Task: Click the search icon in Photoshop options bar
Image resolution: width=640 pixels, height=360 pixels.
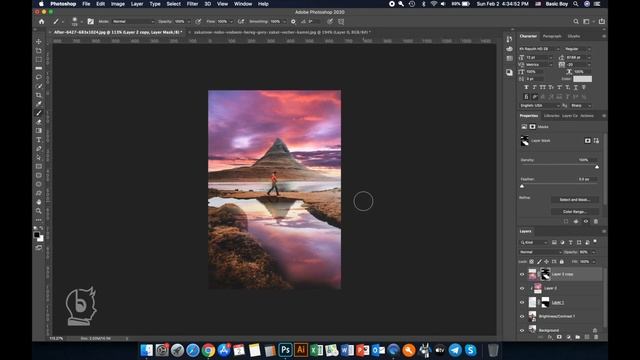Action: point(576,21)
